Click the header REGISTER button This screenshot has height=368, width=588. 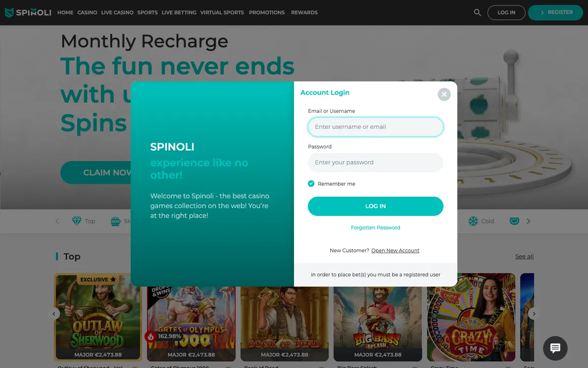[555, 13]
